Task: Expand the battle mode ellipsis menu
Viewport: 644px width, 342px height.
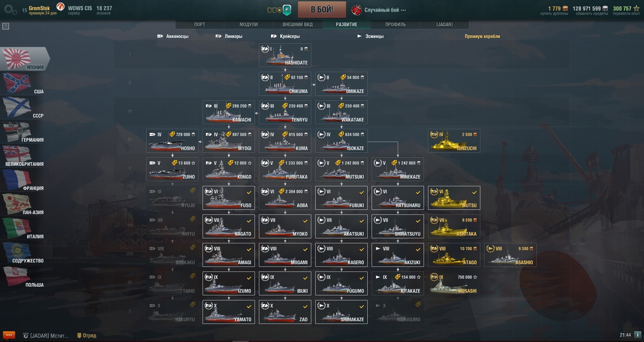Action: point(404,10)
